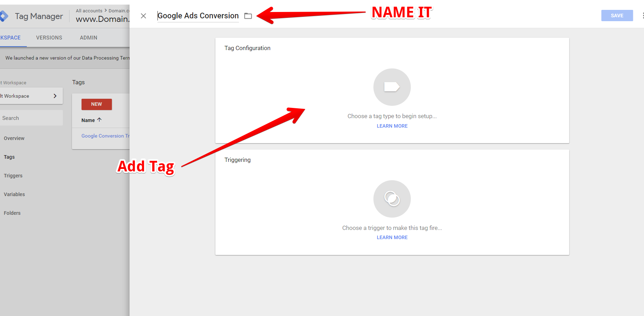Open the Google Conversion tag link
This screenshot has height=316, width=644.
click(106, 136)
